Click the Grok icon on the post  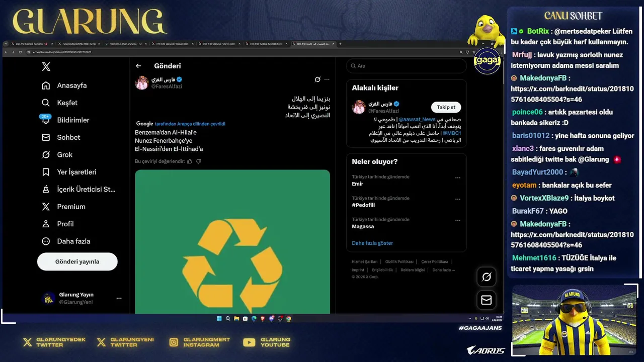click(x=317, y=79)
